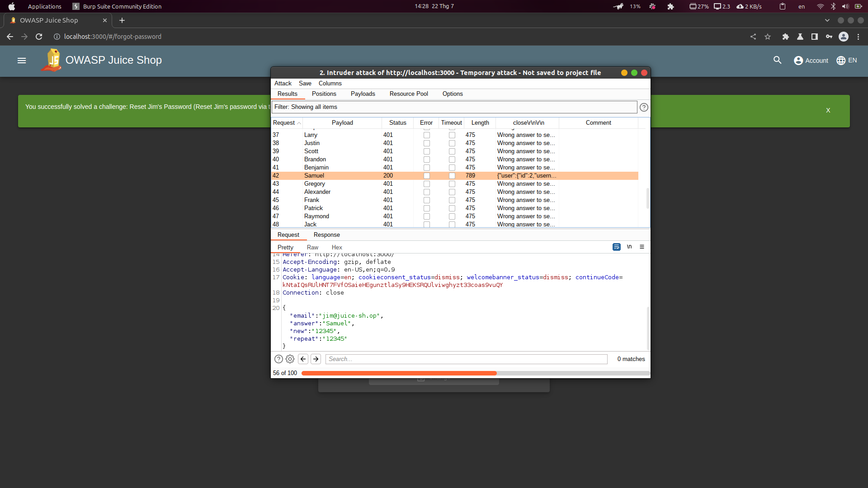Click the results table vertical scrollbar
868x488 pixels.
click(648, 198)
